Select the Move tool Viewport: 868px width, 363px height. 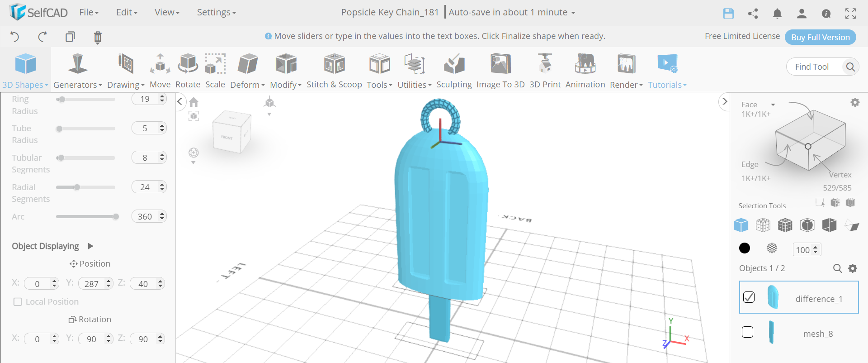[160, 71]
